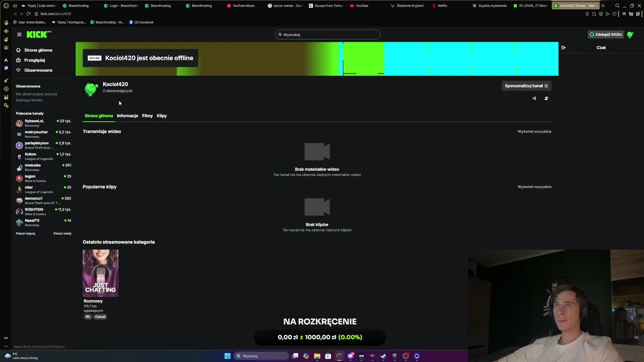
Task: Click the Windows taskbar search box
Action: click(261, 356)
